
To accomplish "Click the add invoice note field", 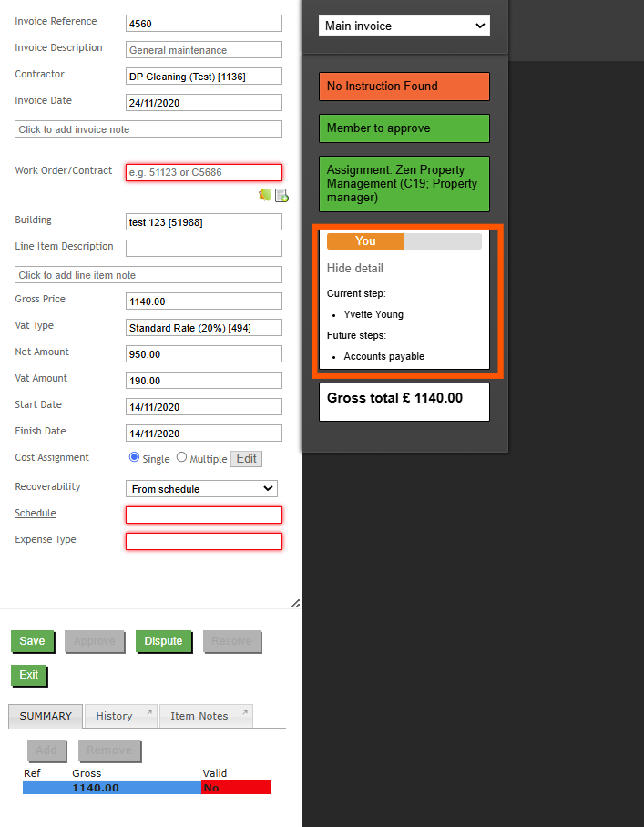I will pos(148,128).
